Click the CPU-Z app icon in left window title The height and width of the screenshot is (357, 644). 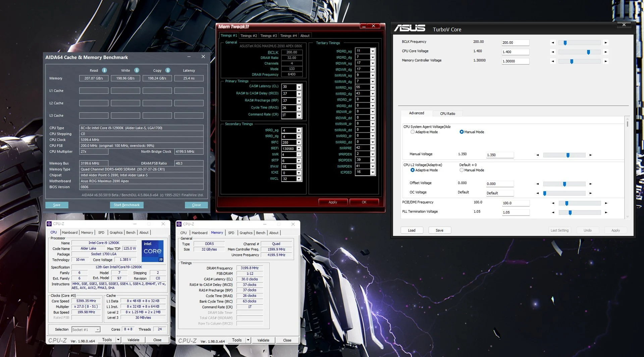click(49, 224)
